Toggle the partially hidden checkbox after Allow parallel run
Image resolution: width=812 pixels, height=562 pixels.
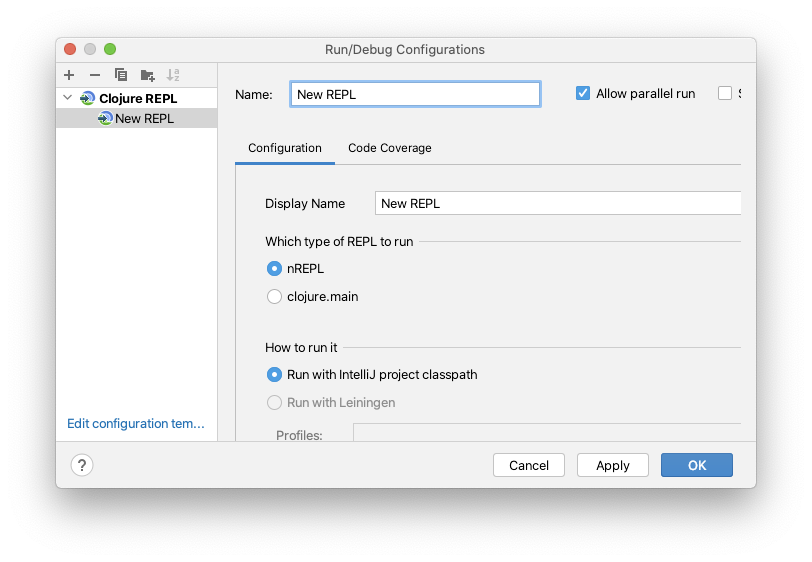[x=724, y=93]
